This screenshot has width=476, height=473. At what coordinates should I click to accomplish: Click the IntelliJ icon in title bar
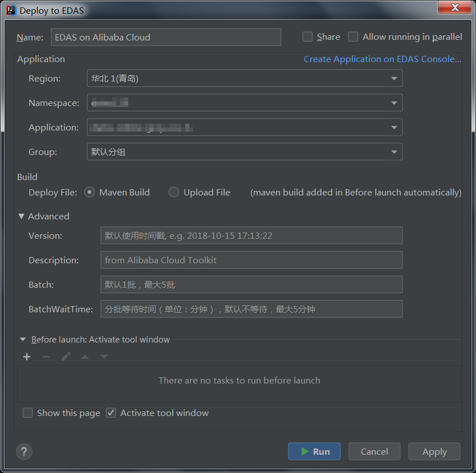[x=11, y=10]
